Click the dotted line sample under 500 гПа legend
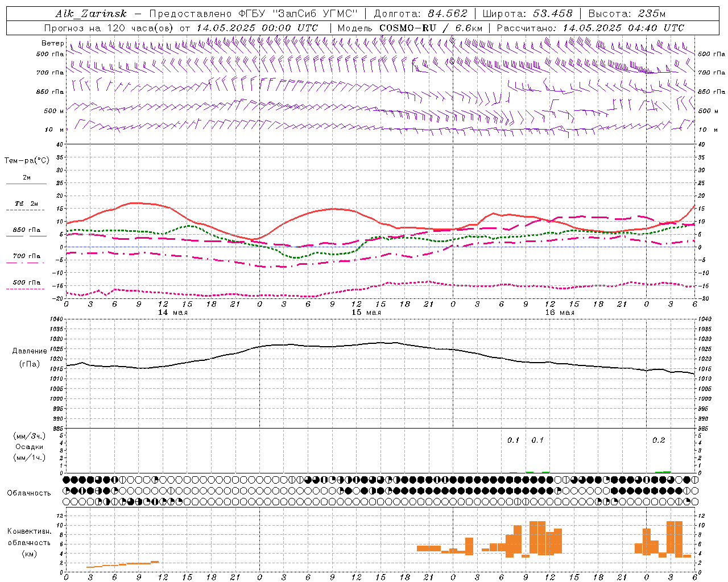728x582 pixels. coord(26,289)
